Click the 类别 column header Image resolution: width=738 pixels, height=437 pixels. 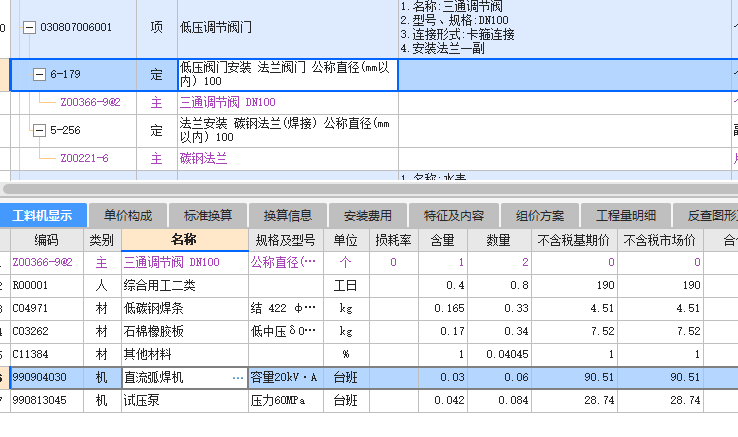click(102, 241)
